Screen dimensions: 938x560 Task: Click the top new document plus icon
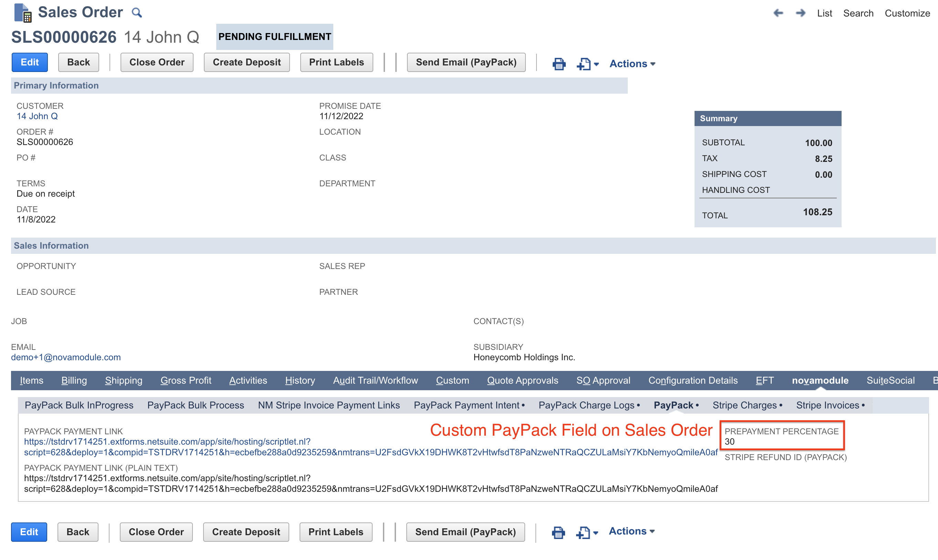point(584,64)
